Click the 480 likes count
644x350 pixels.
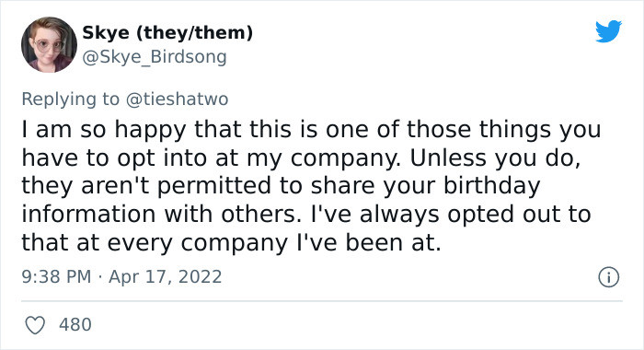75,324
